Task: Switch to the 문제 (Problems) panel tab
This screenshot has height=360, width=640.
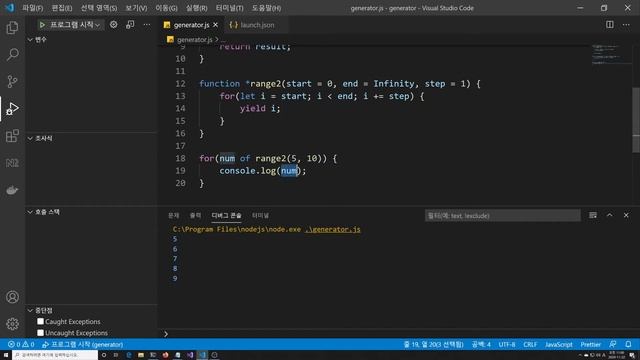Action: pos(173,216)
